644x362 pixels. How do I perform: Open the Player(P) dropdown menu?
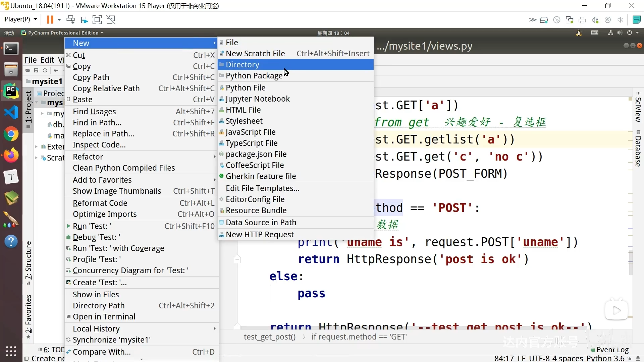20,19
